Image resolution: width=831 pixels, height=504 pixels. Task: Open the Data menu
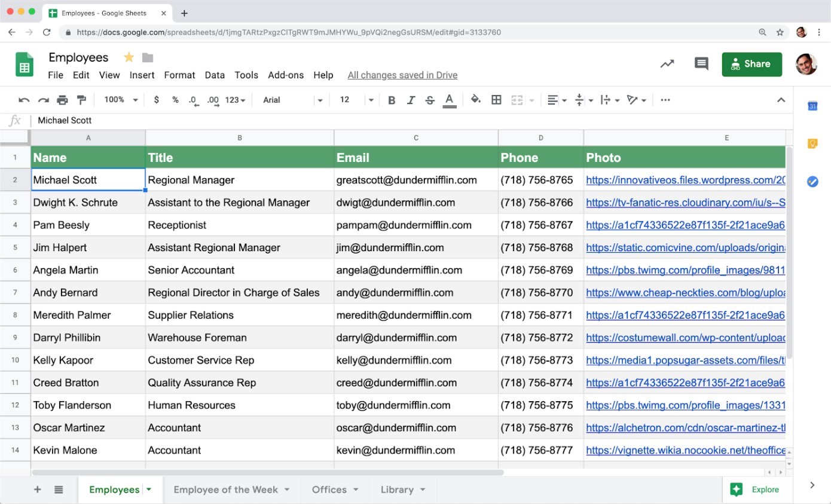click(215, 75)
